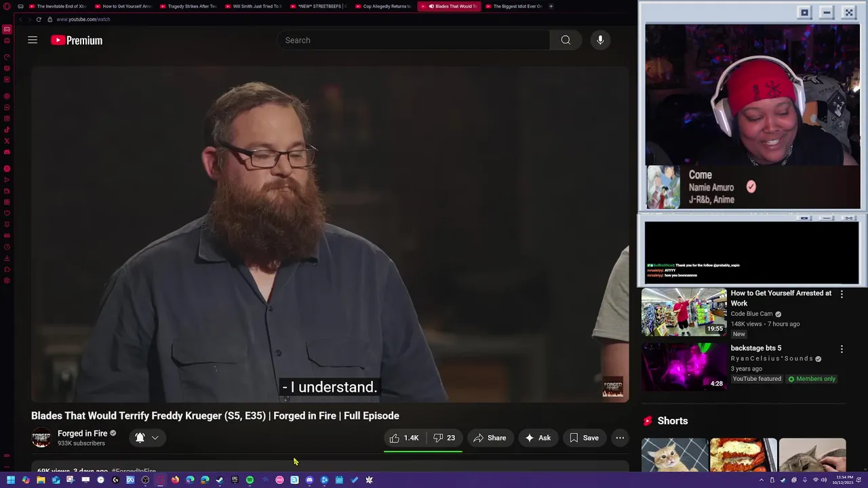Save the video to a playlist
The width and height of the screenshot is (868, 488).
[x=584, y=438]
